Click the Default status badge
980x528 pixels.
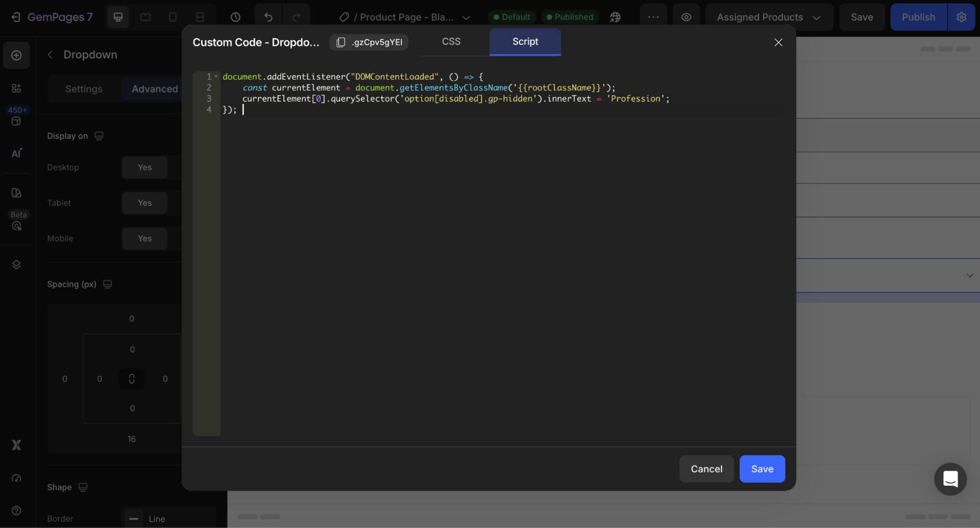point(512,17)
